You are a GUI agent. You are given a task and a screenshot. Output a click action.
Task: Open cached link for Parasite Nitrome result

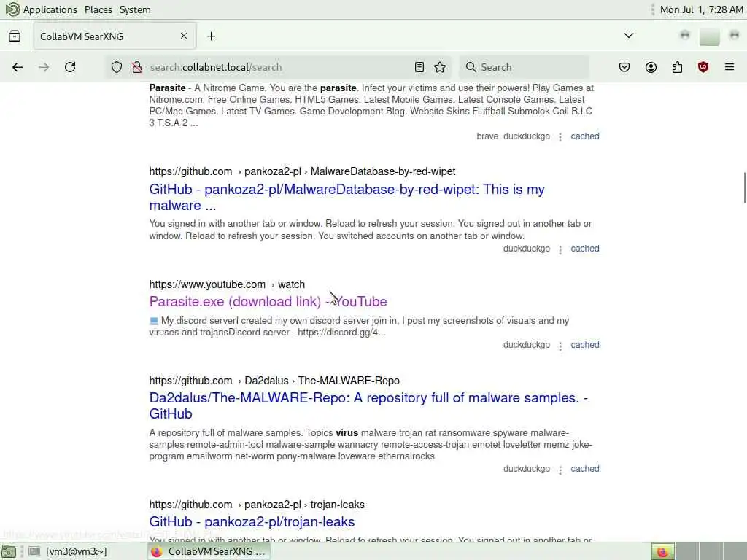(585, 136)
